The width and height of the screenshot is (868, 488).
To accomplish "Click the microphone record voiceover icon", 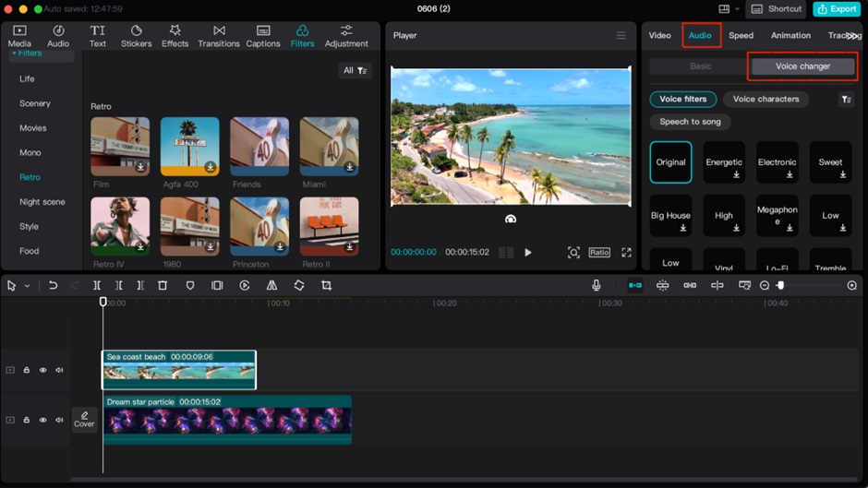I will (597, 286).
